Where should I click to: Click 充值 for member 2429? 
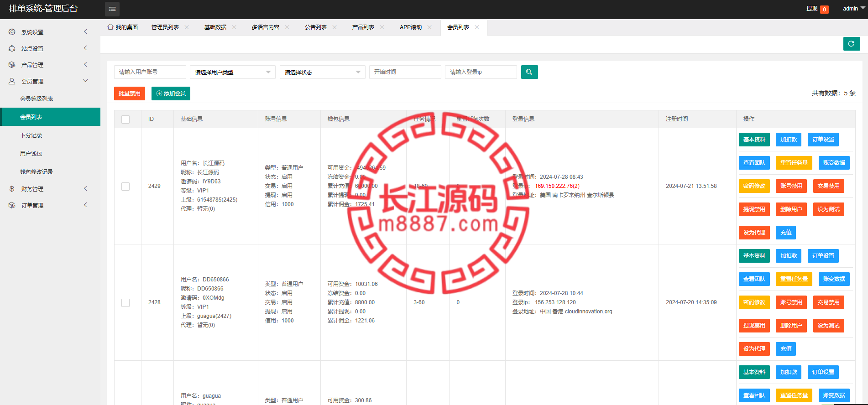pos(786,233)
